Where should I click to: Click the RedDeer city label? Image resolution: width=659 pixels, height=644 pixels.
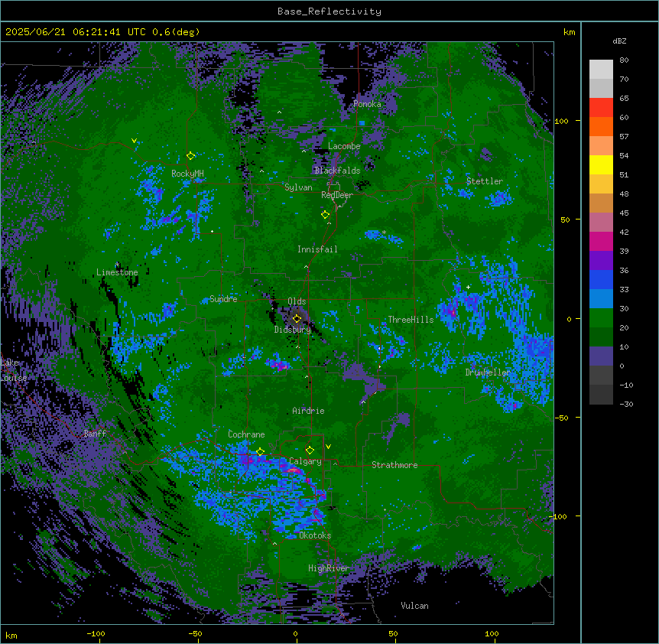pyautogui.click(x=337, y=195)
